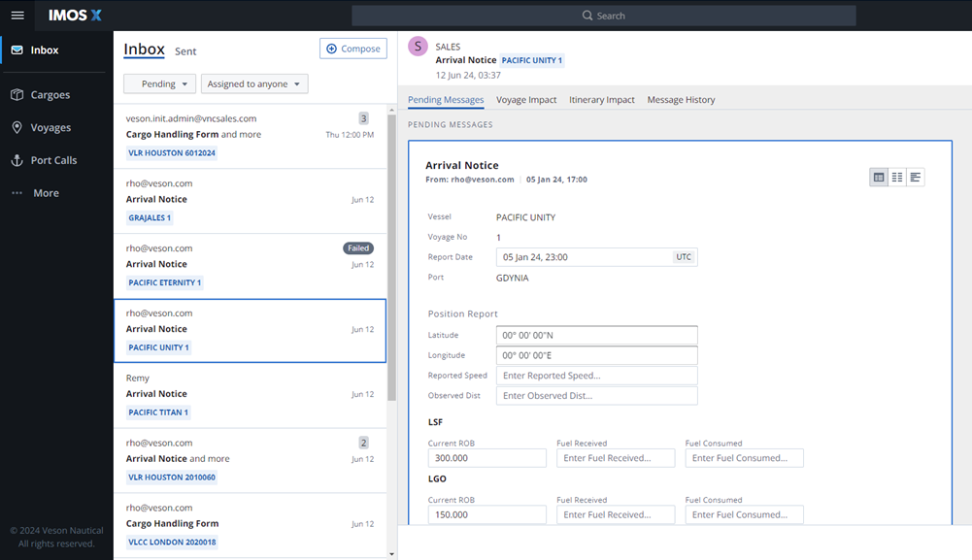Switch message to list view layout
This screenshot has height=560, width=972.
(x=897, y=177)
